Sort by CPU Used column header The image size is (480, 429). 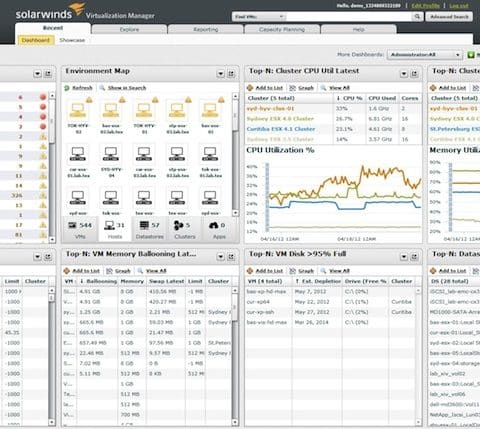382,98
